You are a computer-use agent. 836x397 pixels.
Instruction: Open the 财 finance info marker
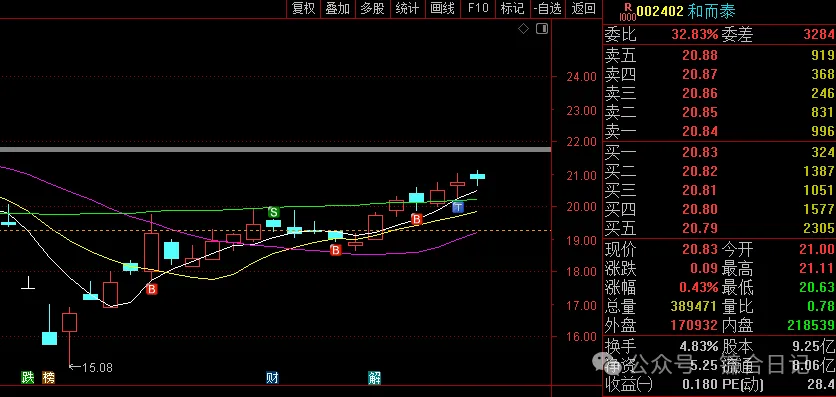(x=272, y=378)
